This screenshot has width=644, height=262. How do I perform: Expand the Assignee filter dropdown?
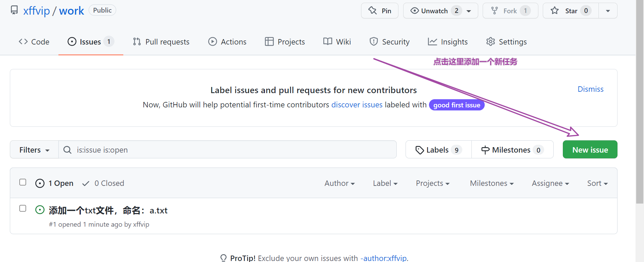[550, 183]
